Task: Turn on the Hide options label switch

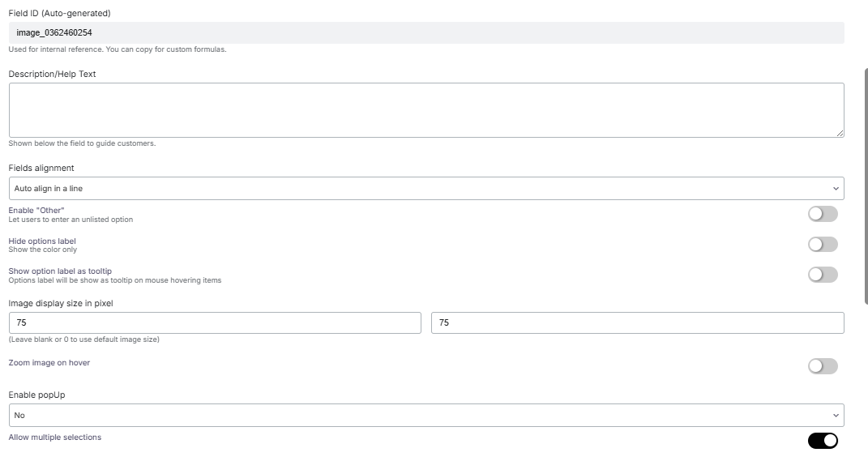Action: 822,245
